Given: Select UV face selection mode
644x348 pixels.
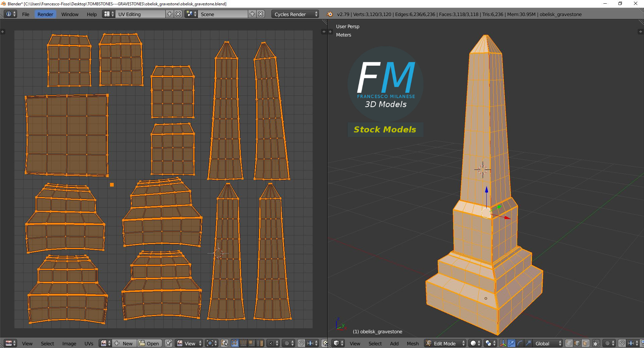Looking at the screenshot, I should (252, 343).
